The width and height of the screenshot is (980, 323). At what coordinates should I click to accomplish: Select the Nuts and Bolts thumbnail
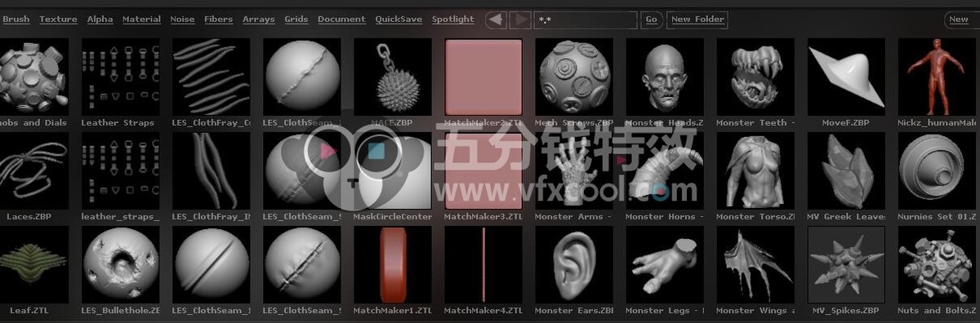click(938, 264)
